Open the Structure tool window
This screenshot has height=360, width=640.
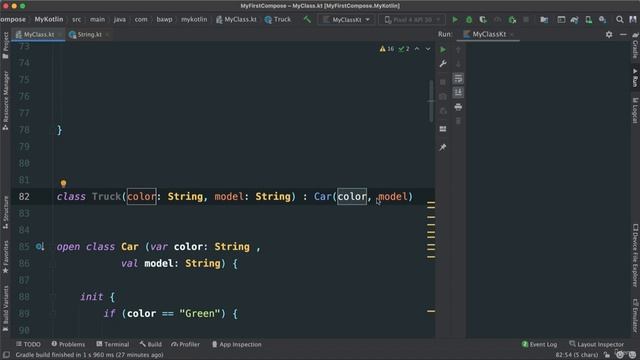(x=5, y=212)
